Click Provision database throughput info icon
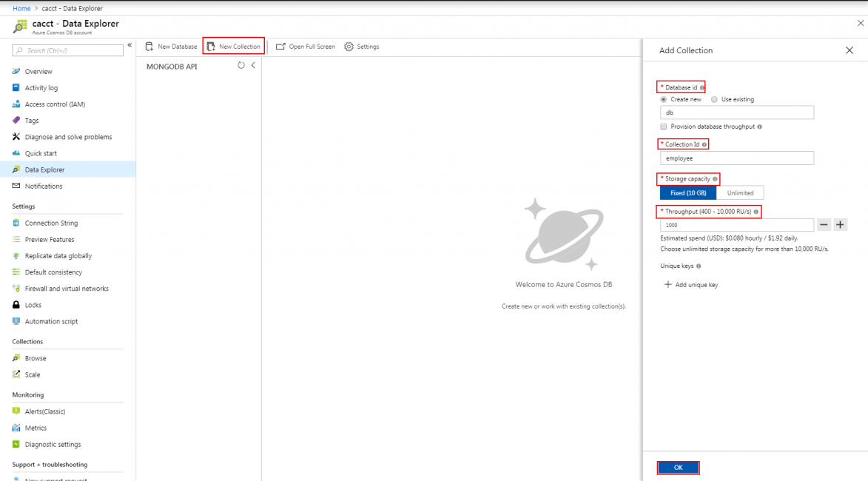Image resolution: width=868 pixels, height=481 pixels. point(759,127)
